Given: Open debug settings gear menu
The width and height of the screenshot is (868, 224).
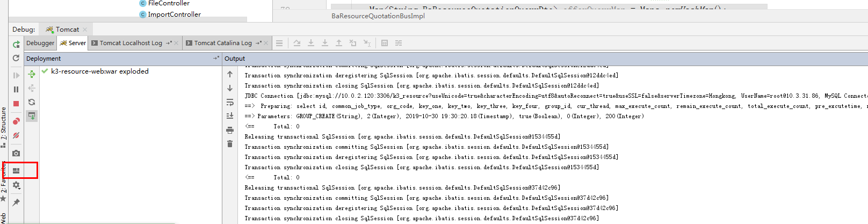Looking at the screenshot, I should [x=16, y=185].
